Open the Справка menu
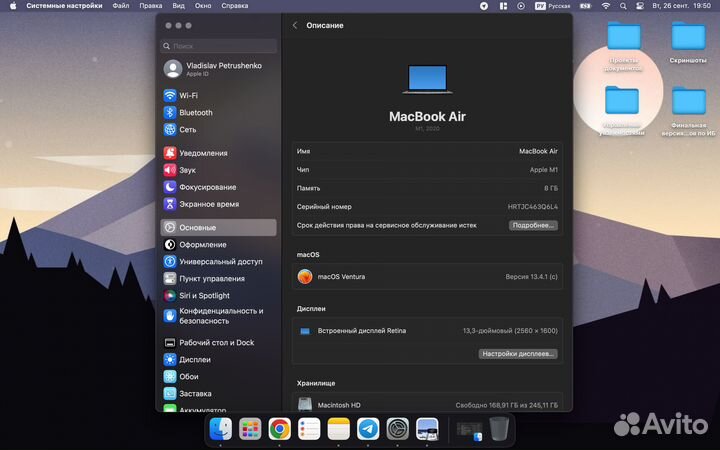Viewport: 720px width, 450px height. click(234, 6)
